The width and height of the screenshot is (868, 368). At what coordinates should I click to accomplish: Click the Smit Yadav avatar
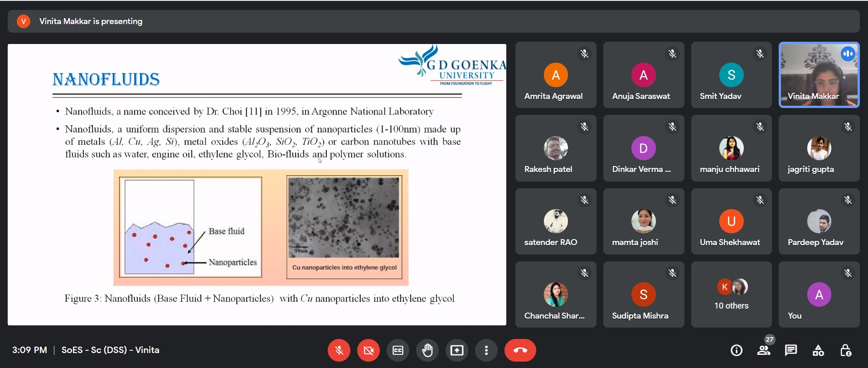point(731,75)
